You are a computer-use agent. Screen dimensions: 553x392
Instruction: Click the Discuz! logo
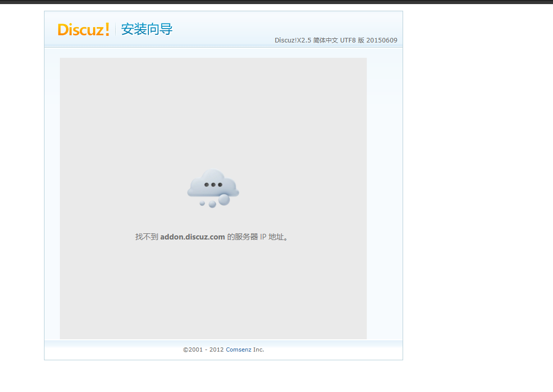83,30
